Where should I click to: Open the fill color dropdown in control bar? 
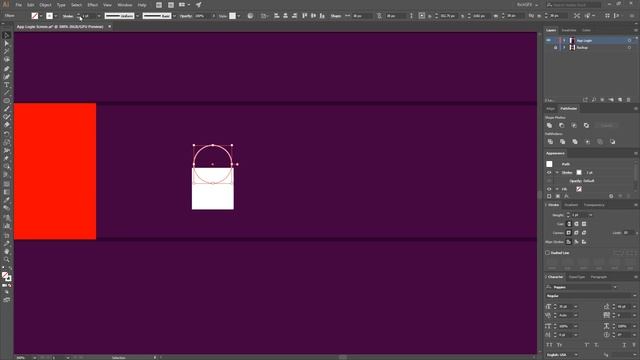[x=41, y=16]
